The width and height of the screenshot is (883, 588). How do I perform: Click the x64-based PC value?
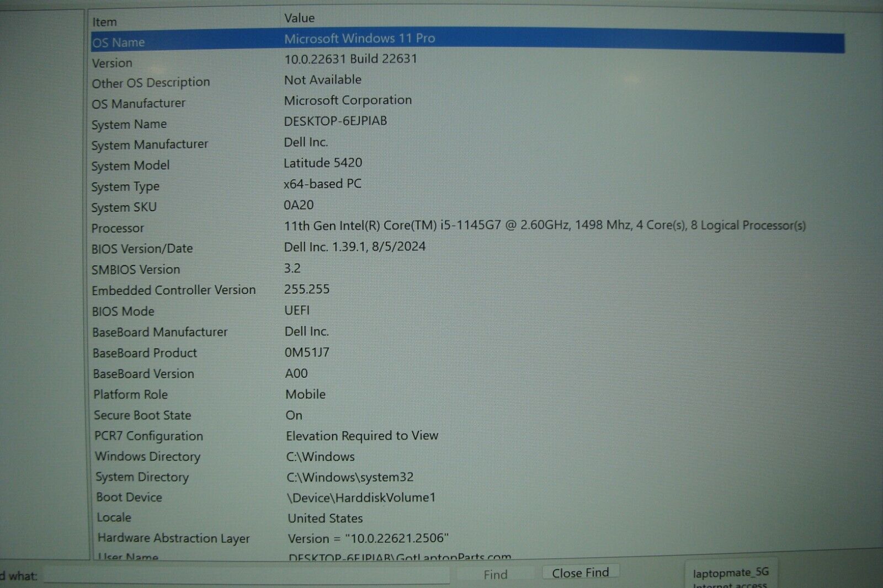[322, 184]
